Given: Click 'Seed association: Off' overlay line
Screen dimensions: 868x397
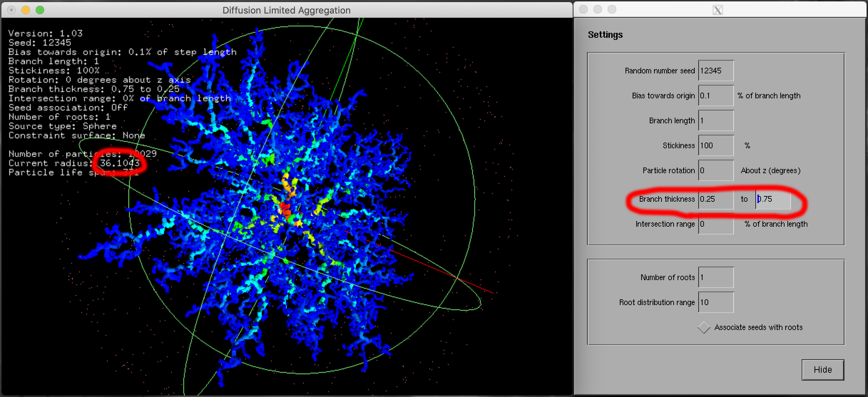Looking at the screenshot, I should (x=68, y=108).
